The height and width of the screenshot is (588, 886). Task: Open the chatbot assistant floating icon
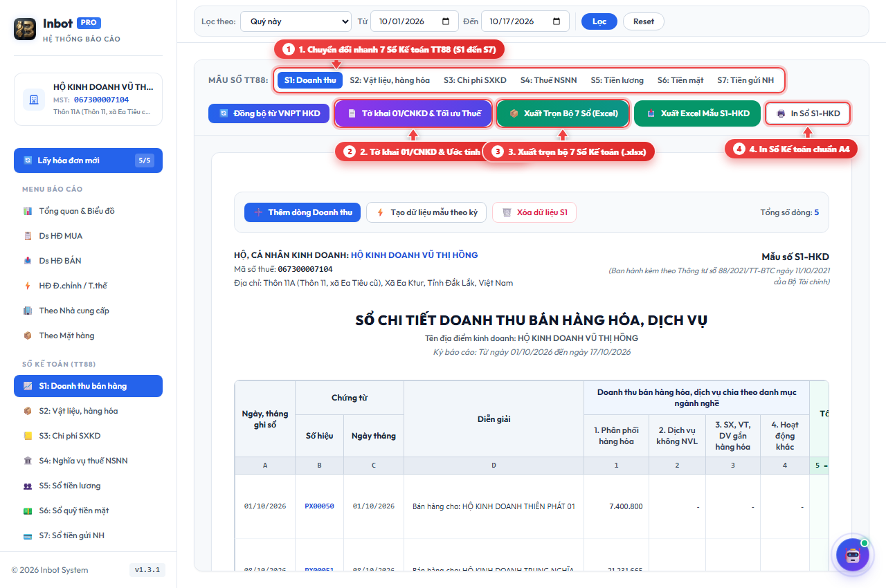tap(853, 555)
